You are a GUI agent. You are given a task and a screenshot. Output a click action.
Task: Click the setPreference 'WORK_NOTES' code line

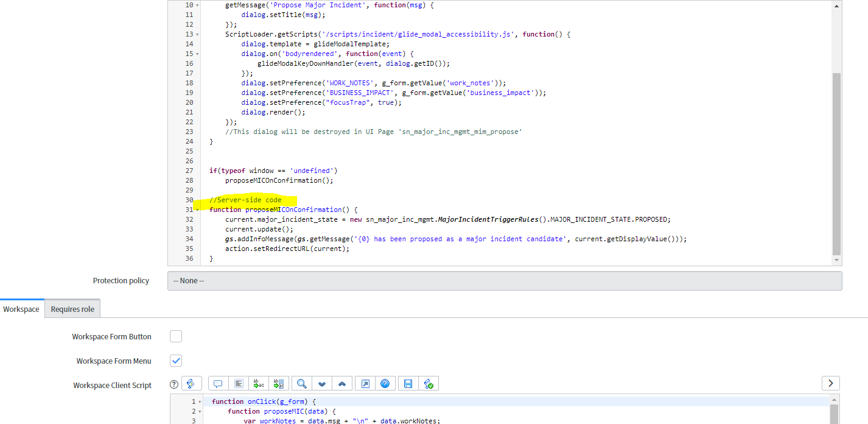[374, 83]
